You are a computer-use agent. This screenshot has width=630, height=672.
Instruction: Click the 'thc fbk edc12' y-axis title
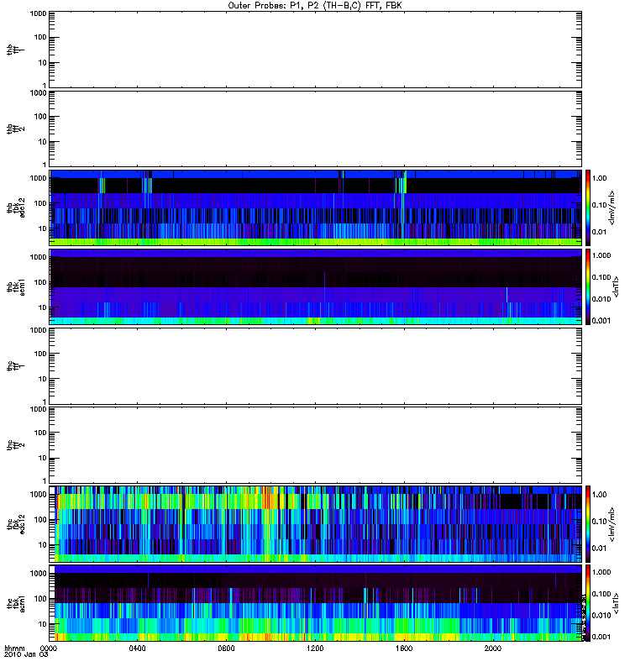coord(15,524)
